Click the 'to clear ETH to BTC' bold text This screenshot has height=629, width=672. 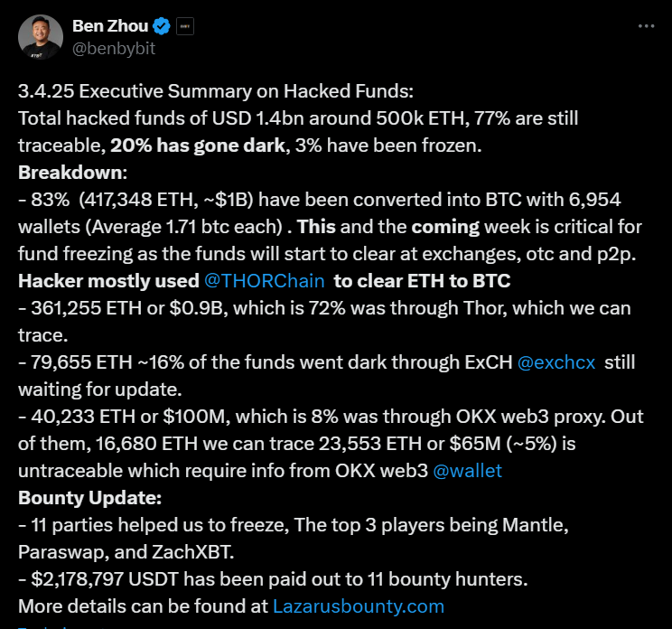point(422,281)
